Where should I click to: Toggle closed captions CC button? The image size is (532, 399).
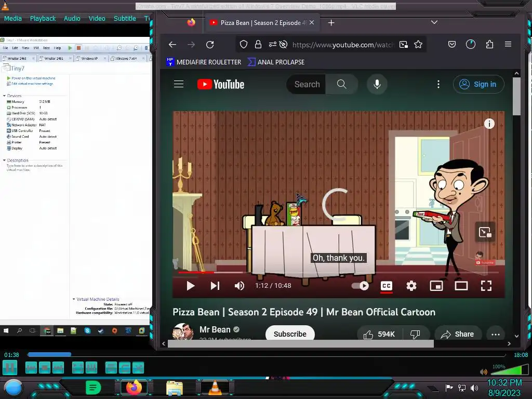[387, 286]
